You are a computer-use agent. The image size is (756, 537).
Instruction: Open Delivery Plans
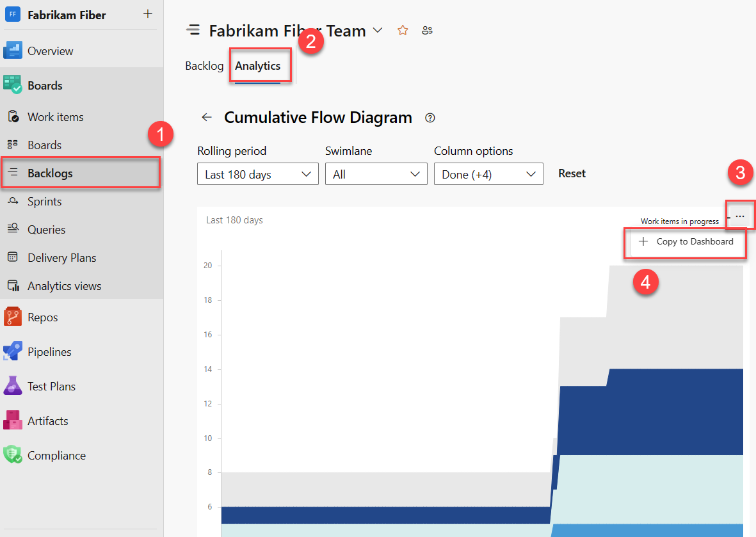[62, 257]
